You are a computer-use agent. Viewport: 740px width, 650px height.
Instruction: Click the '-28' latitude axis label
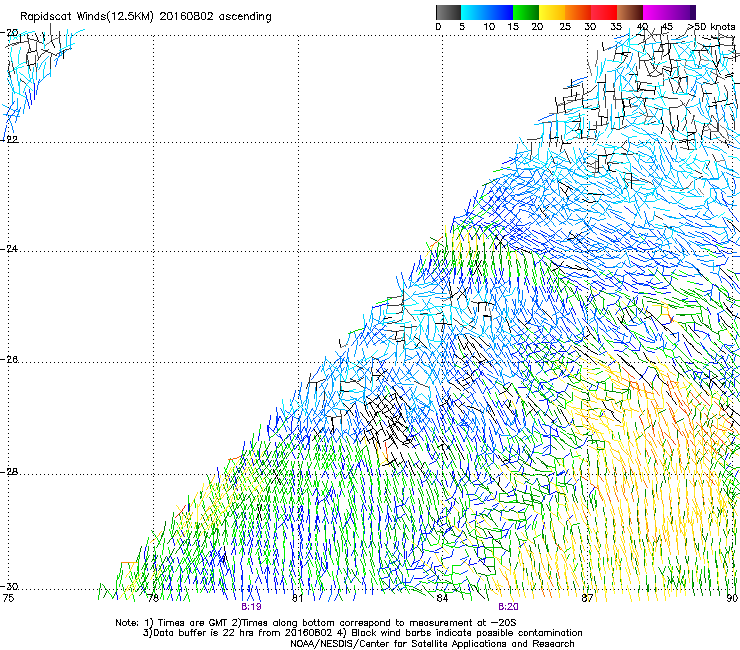[10, 472]
